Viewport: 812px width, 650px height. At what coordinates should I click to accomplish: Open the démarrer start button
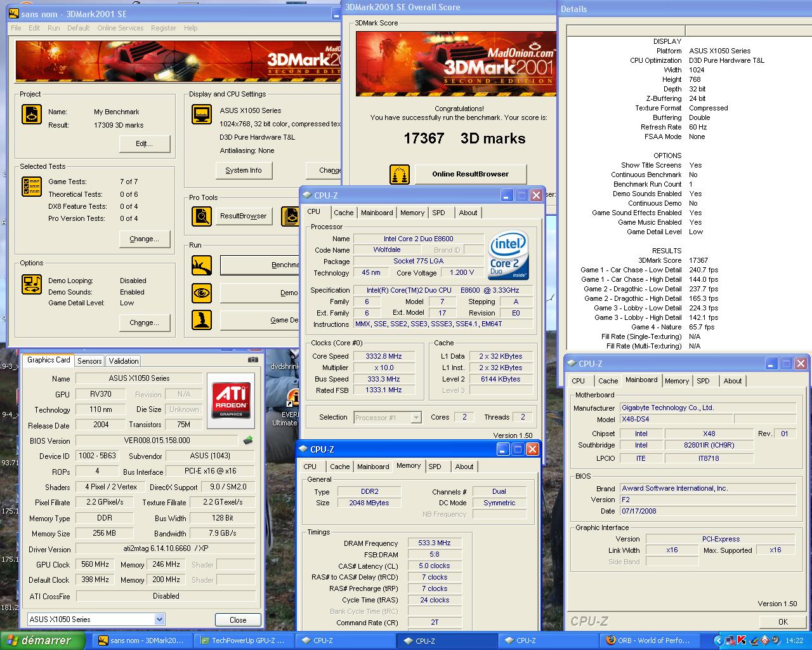coord(43,640)
